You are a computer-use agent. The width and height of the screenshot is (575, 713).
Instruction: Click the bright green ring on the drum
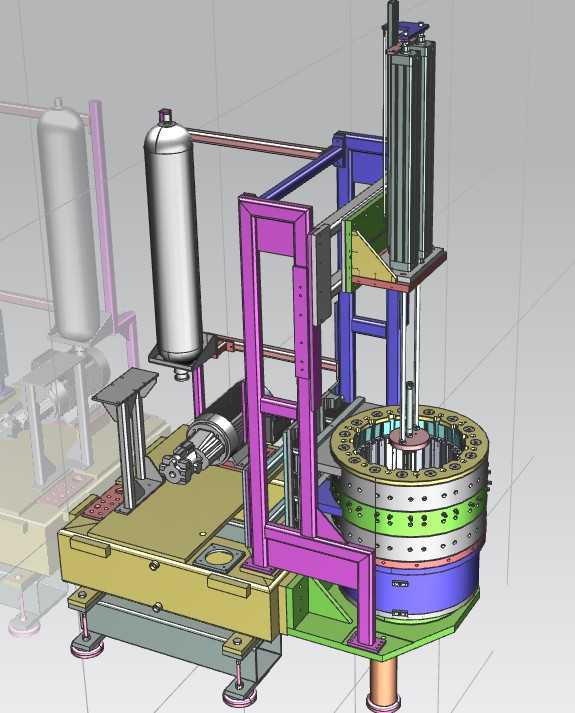pos(414,513)
